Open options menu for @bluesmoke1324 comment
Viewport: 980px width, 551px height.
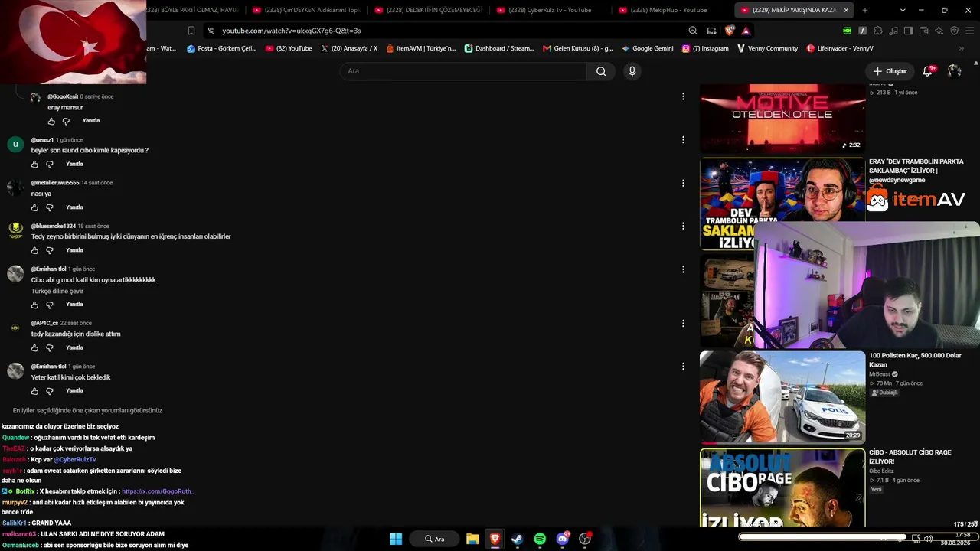click(x=683, y=226)
